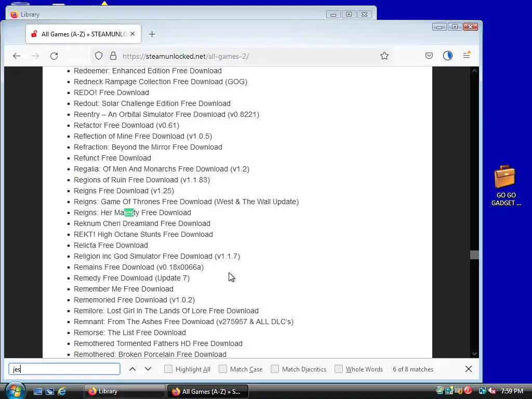Open Remedy Free Download link

click(x=131, y=278)
